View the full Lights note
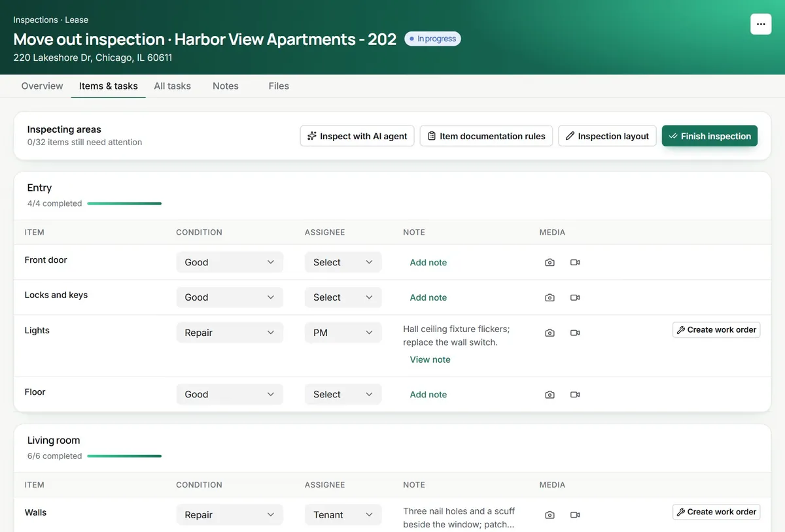This screenshot has width=785, height=532. click(x=430, y=359)
